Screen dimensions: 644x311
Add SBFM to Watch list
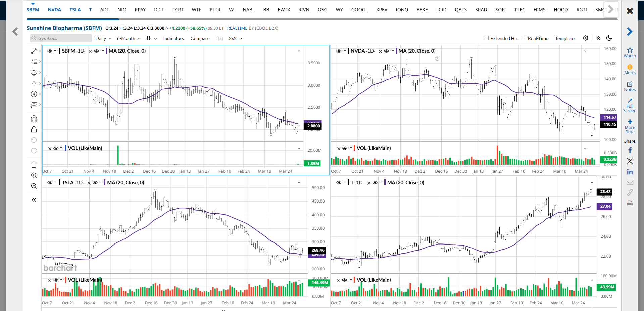coord(630,52)
